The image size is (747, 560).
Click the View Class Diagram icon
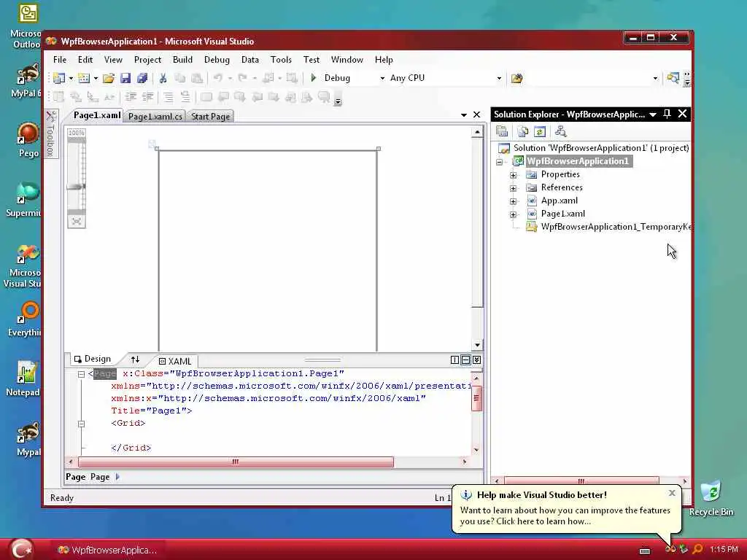click(x=561, y=131)
